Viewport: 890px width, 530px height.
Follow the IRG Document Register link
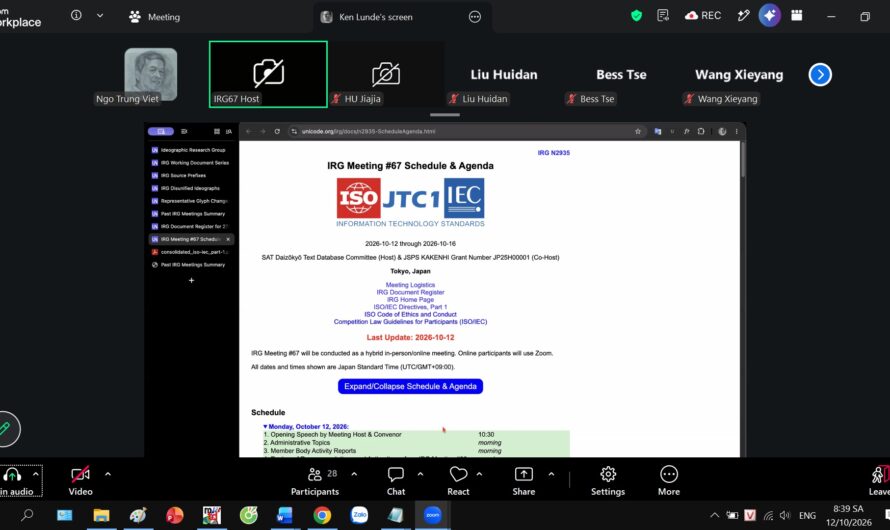click(x=410, y=292)
